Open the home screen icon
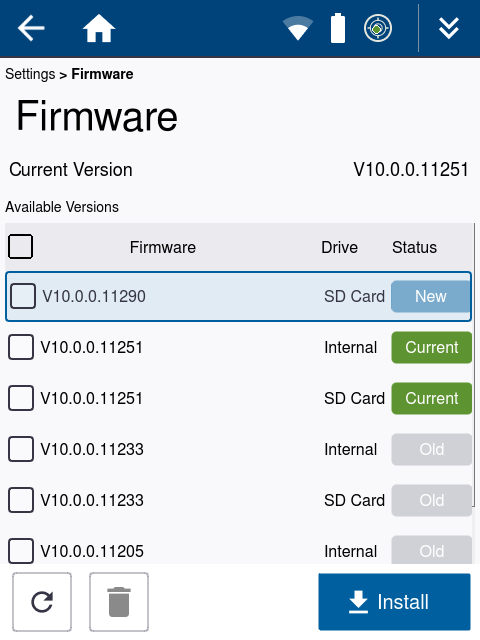The width and height of the screenshot is (480, 640). tap(99, 28)
